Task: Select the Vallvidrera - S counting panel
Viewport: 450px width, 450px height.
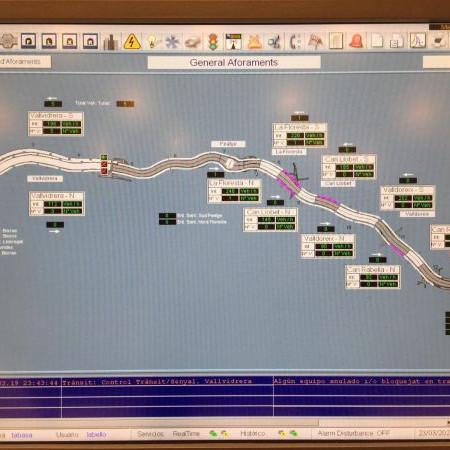Action: [x=56, y=124]
